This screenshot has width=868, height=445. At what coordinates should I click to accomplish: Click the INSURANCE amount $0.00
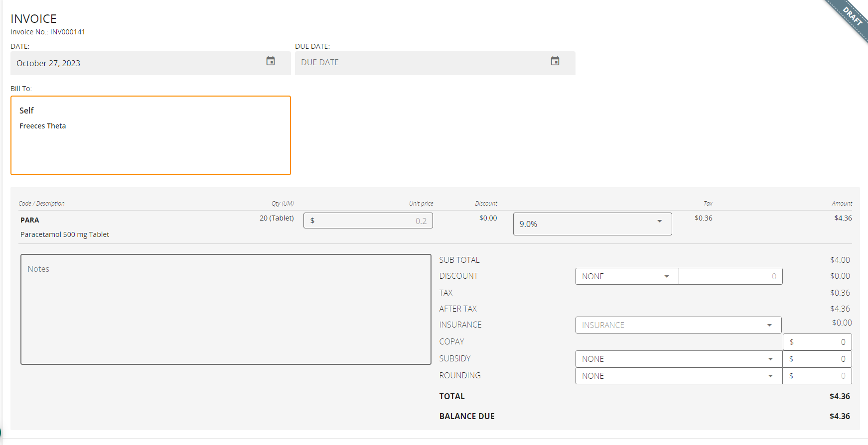pyautogui.click(x=842, y=323)
